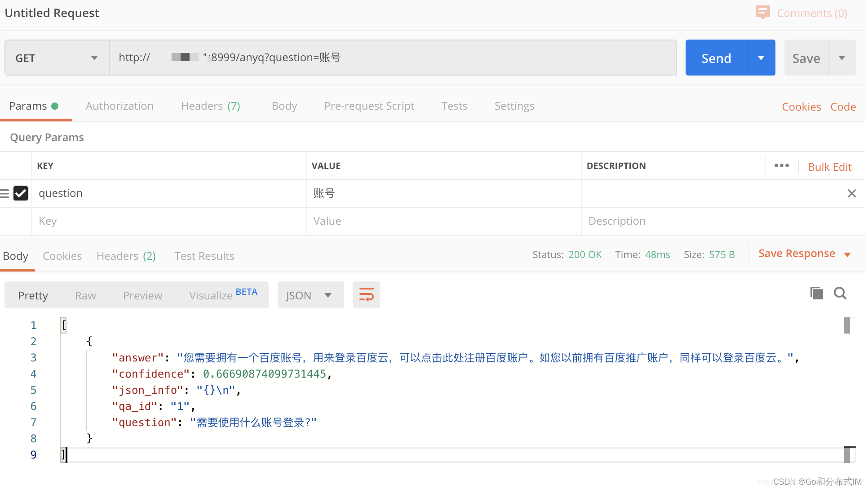Toggle the line wrap icon button
868x490 pixels.
point(366,295)
